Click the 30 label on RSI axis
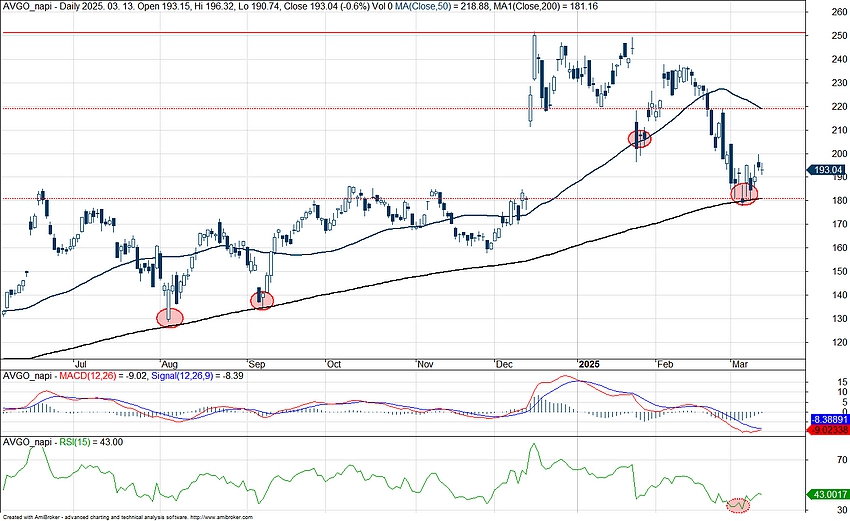 (x=842, y=510)
